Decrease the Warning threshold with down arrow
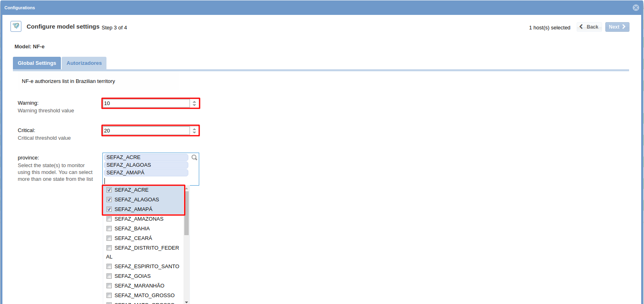This screenshot has height=304, width=644. tap(194, 105)
